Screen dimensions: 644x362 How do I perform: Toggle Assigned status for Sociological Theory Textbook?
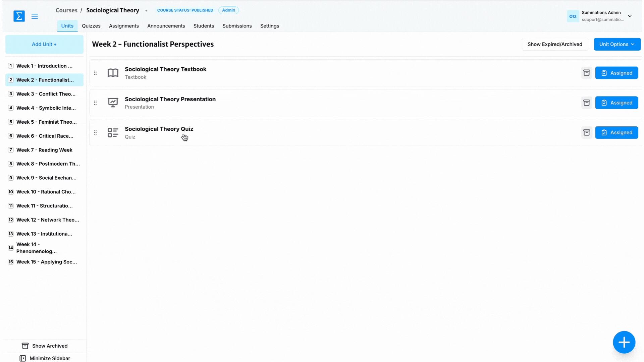pos(616,73)
